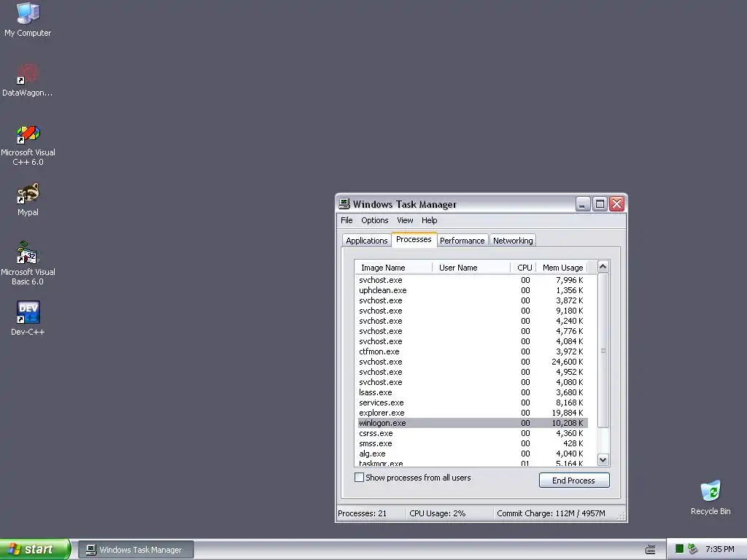The image size is (747, 560).
Task: Open the File menu
Action: 347,220
